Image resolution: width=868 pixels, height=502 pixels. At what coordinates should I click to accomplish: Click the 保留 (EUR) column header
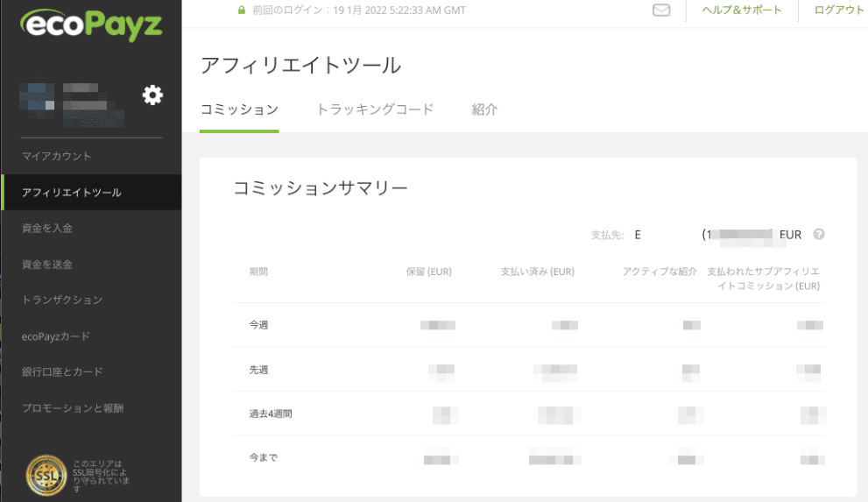point(429,272)
